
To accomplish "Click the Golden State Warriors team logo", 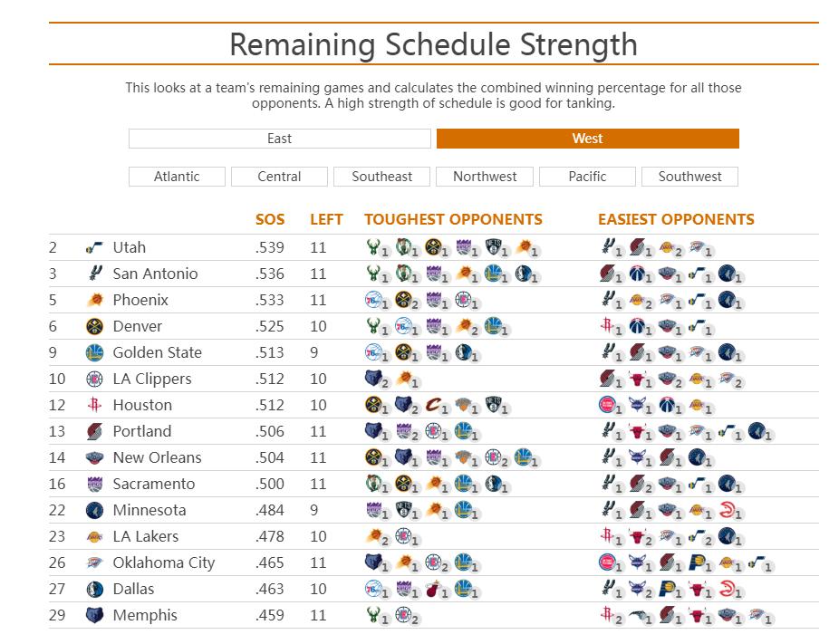I will tap(94, 352).
